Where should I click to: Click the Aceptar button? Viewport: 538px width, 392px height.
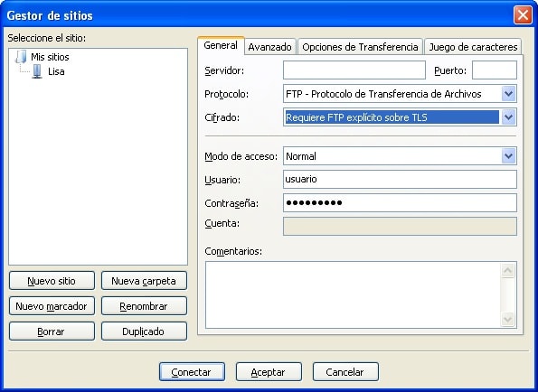click(x=269, y=372)
